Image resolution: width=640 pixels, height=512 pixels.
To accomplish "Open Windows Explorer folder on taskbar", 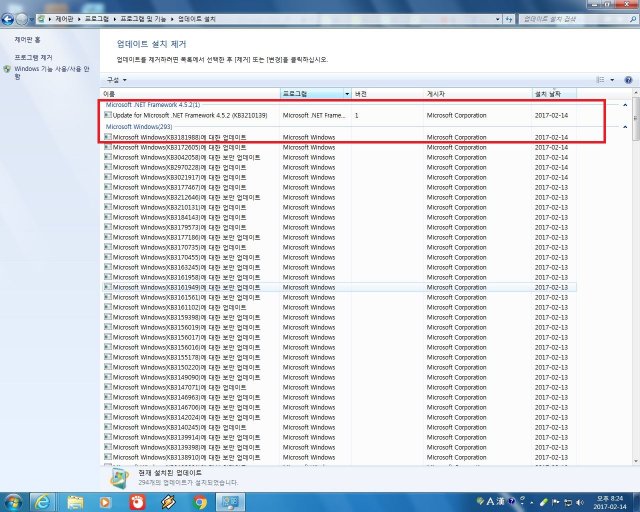I will pos(75,502).
